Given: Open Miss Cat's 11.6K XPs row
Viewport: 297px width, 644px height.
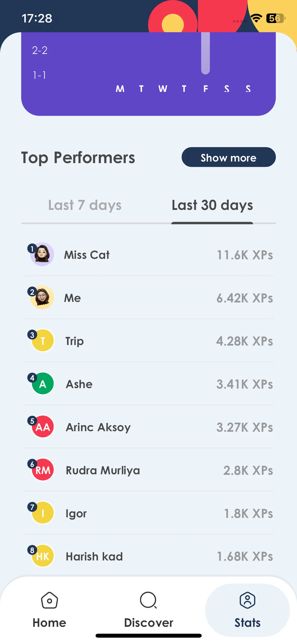Looking at the screenshot, I should [x=149, y=255].
